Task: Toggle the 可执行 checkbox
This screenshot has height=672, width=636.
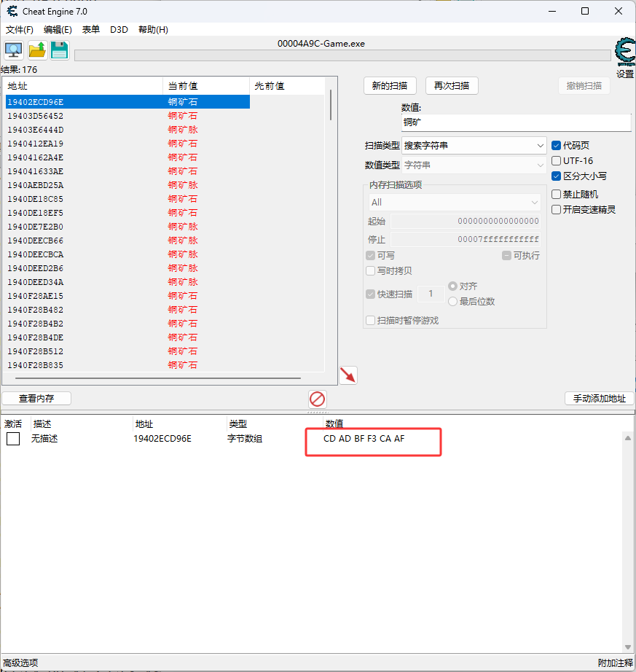Action: [x=506, y=256]
